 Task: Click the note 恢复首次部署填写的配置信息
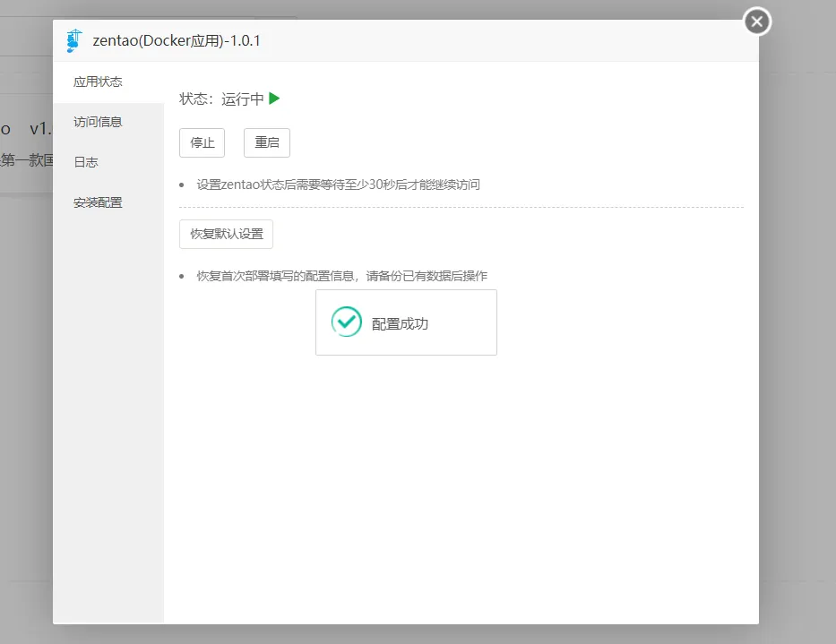(341, 276)
